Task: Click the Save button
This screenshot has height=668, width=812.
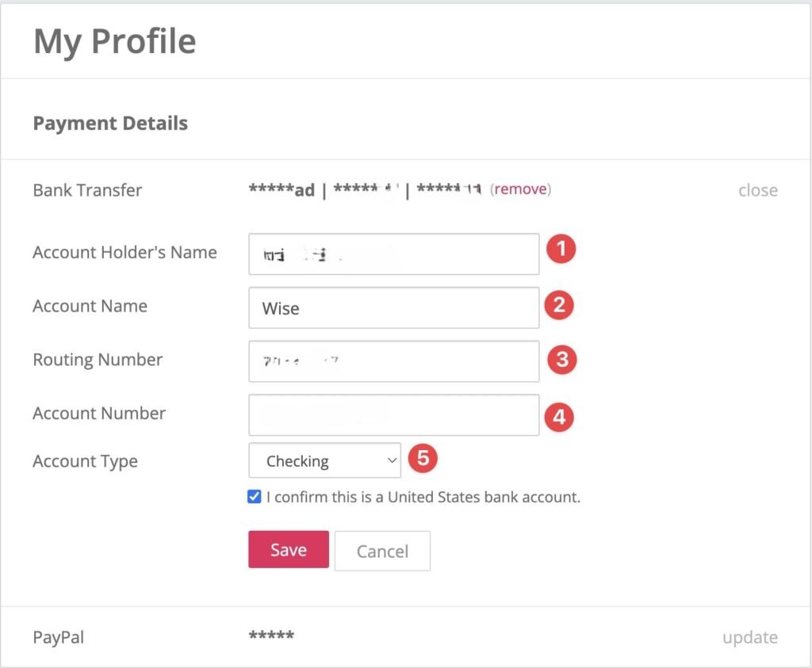Action: pyautogui.click(x=288, y=550)
